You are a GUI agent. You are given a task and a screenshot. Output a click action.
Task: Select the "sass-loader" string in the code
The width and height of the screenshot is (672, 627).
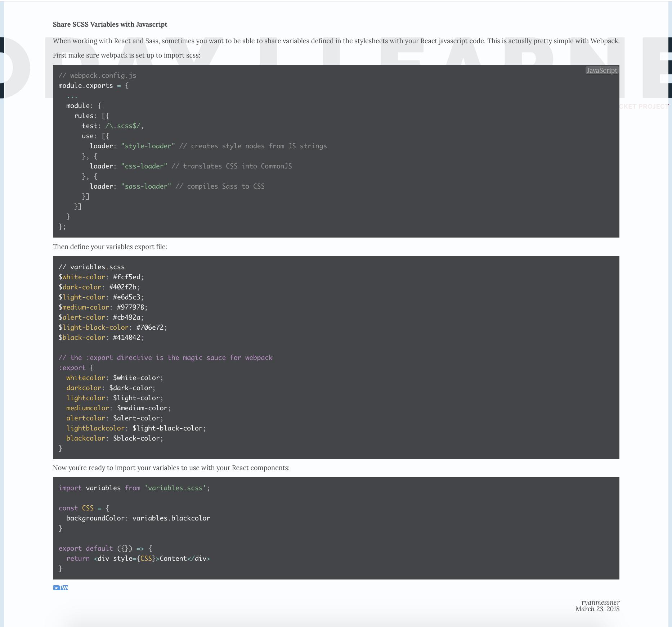pyautogui.click(x=146, y=186)
